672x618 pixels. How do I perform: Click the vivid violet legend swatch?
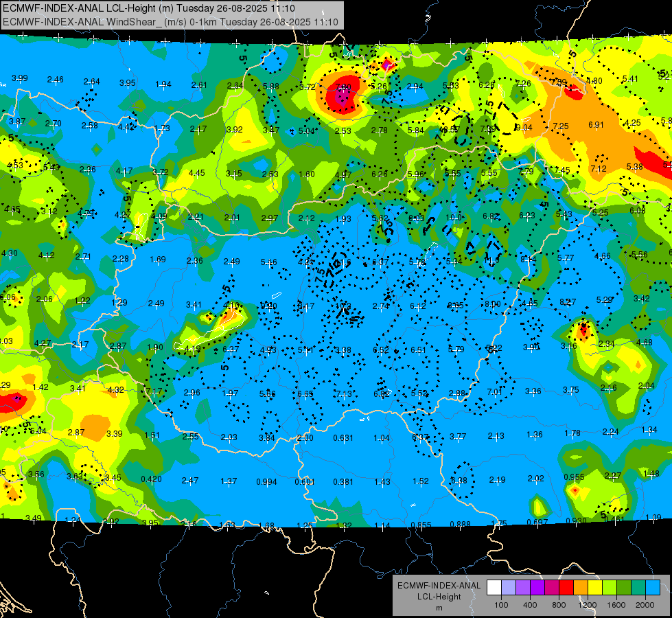(537, 588)
